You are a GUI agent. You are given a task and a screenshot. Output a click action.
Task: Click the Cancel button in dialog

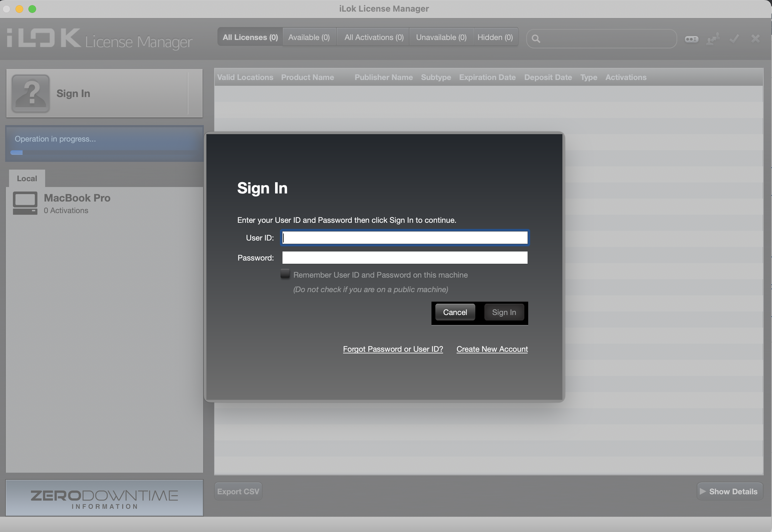tap(455, 312)
